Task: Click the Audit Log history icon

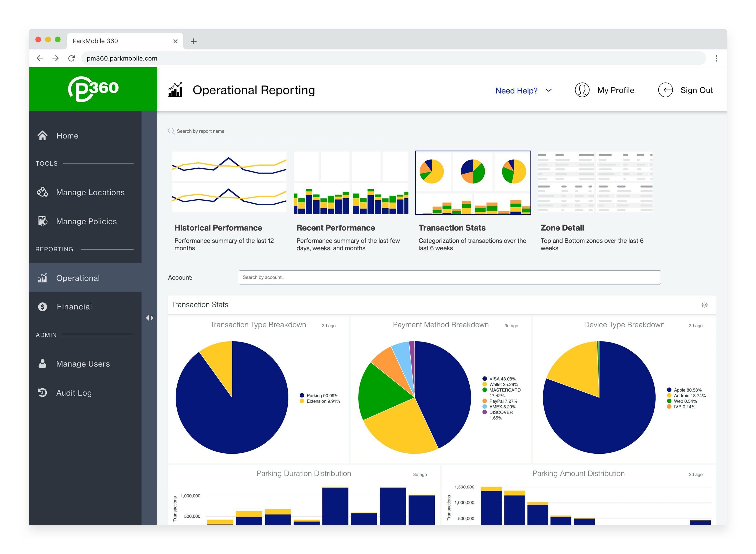Action: click(42, 393)
